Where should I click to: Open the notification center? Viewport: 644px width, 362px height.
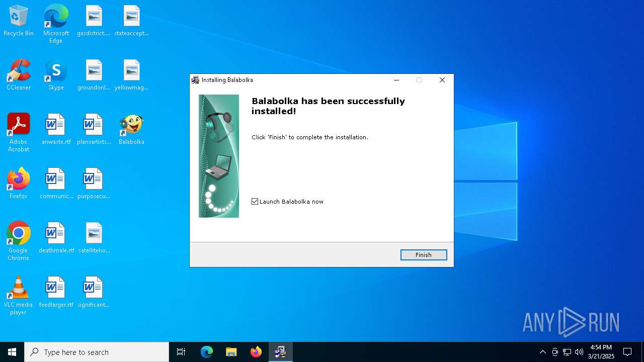click(x=627, y=352)
